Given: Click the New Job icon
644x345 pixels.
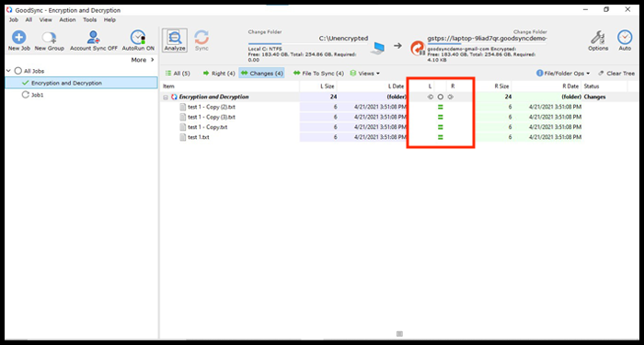Looking at the screenshot, I should 19,38.
